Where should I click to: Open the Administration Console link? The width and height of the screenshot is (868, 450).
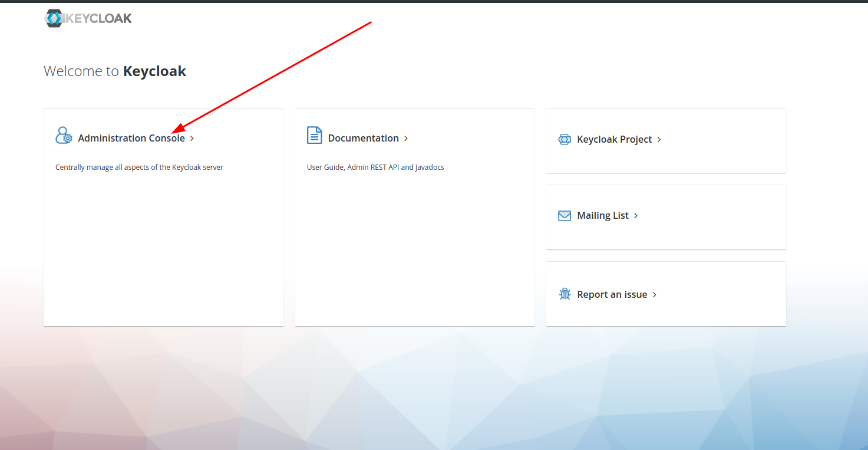point(131,138)
